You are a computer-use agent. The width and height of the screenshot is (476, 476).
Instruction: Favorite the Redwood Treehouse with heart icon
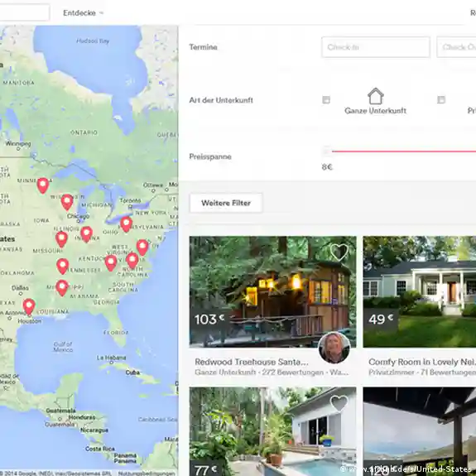click(x=339, y=252)
